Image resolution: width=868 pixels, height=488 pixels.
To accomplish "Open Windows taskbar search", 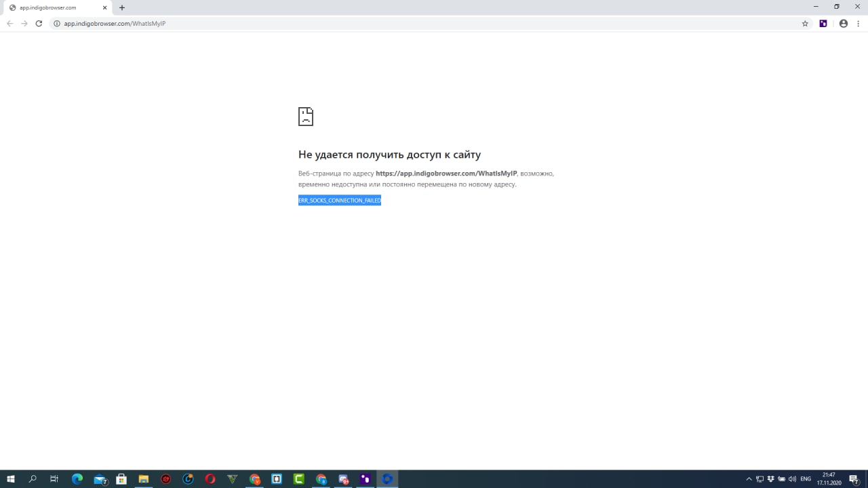I will click(33, 479).
